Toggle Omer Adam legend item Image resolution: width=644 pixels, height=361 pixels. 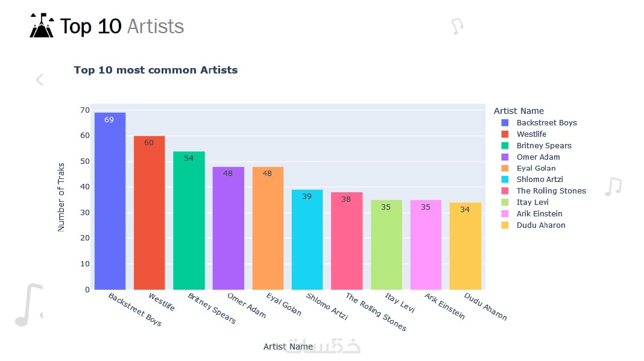[x=531, y=157]
